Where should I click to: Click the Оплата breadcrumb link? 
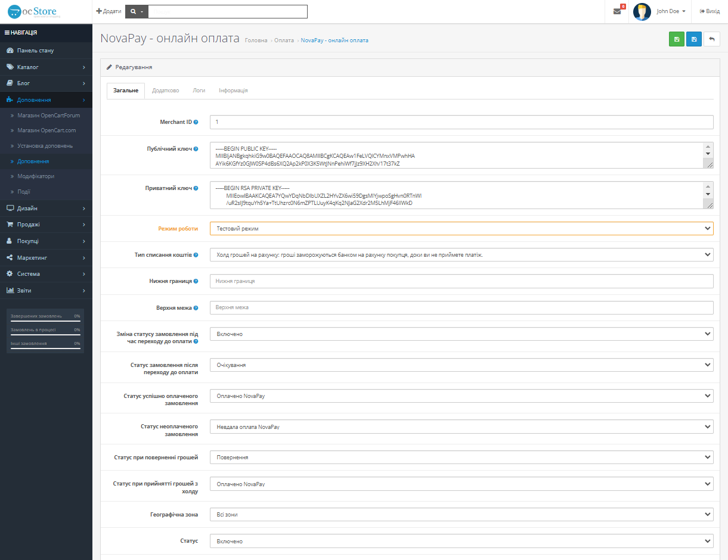coord(284,41)
